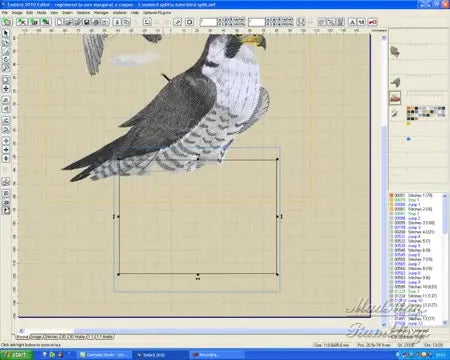Click the bottom-middle handle of the selection rectangle
Image resolution: width=450 pixels, height=360 pixels.
click(x=198, y=274)
